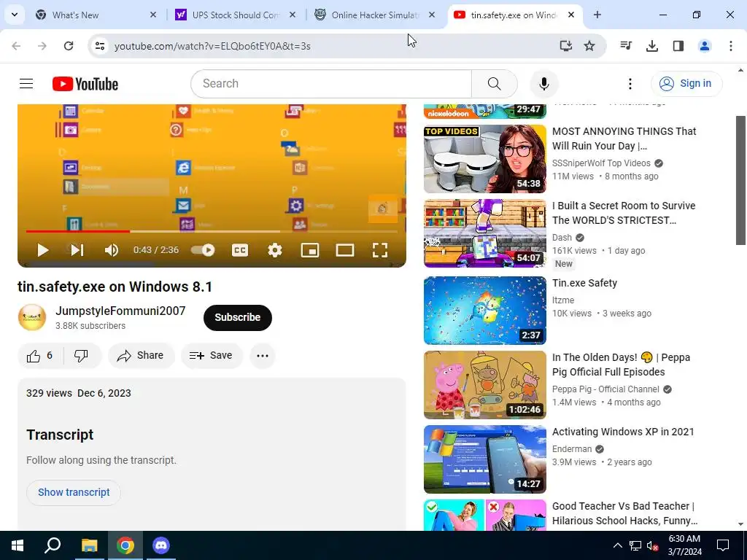747x560 pixels.
Task: Open Good Teacher Vs Bad Teacher title
Action: click(624, 513)
